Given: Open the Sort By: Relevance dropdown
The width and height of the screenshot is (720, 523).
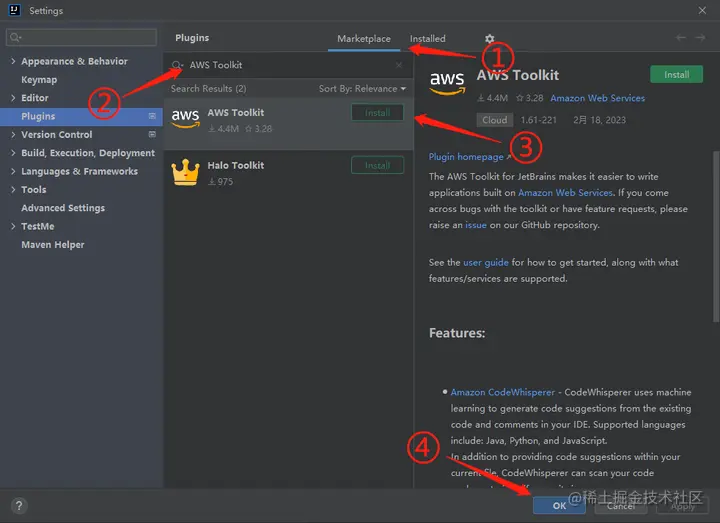Looking at the screenshot, I should point(362,89).
